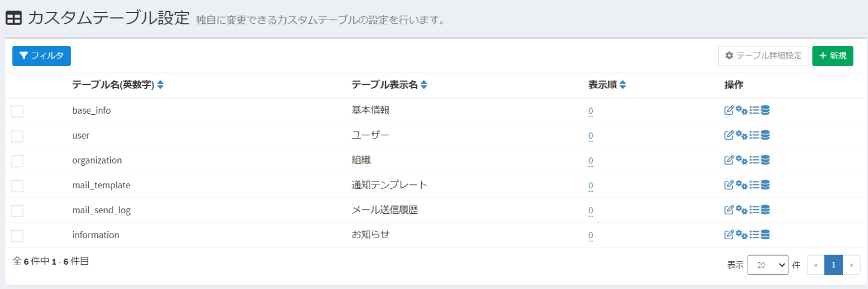Open column settings gears icon for user row
This screenshot has height=289, width=868.
click(x=741, y=135)
